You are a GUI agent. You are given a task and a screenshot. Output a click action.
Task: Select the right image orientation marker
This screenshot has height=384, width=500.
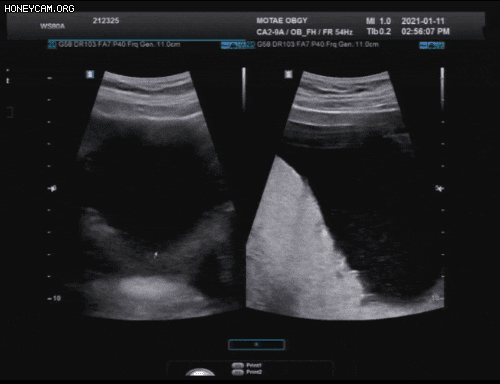(x=288, y=74)
